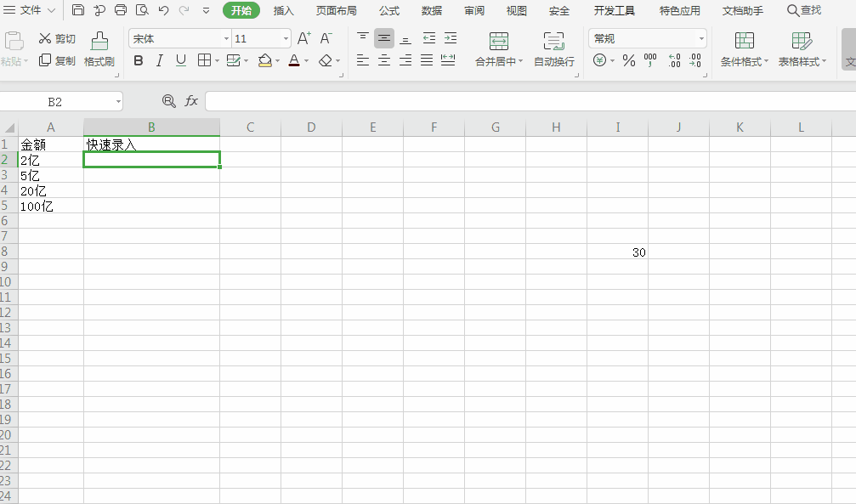
Task: Click the cell borders icon
Action: pos(204,60)
